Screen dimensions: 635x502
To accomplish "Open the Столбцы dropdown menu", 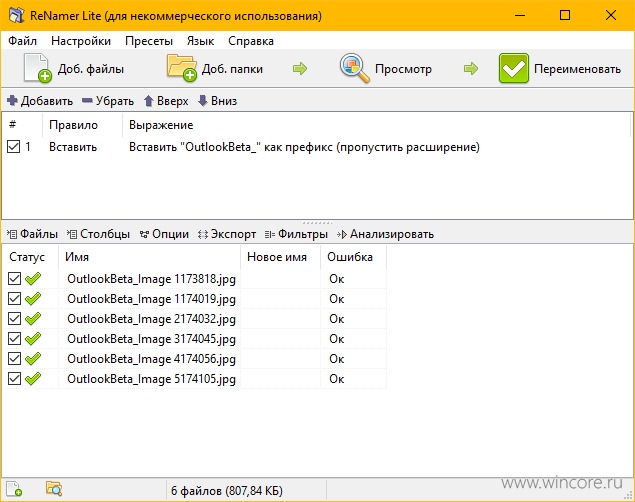I will click(98, 234).
